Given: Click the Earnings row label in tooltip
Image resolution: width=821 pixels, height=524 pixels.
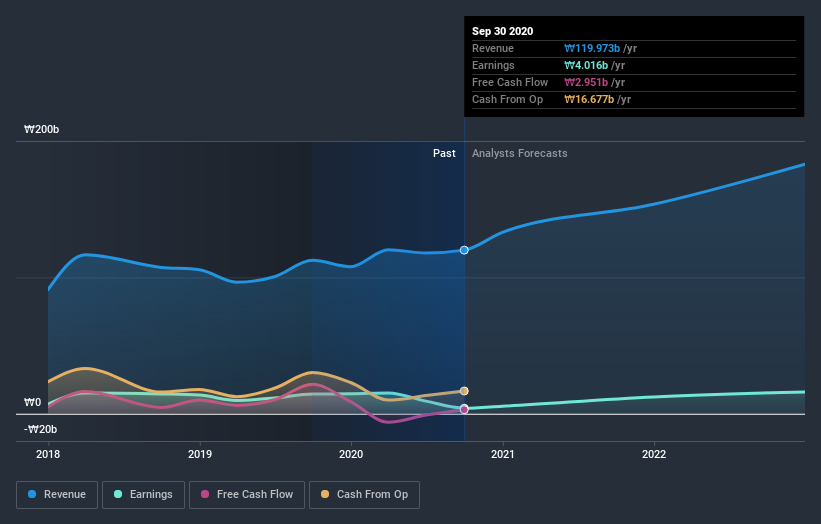Looking at the screenshot, I should 493,65.
